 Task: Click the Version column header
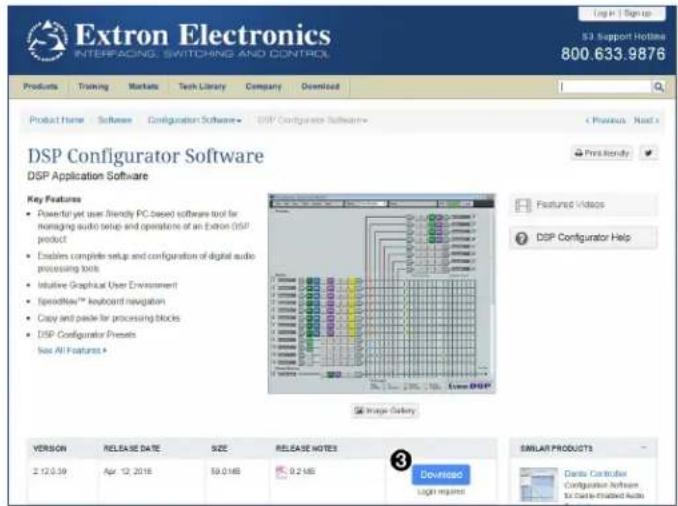[x=50, y=448]
